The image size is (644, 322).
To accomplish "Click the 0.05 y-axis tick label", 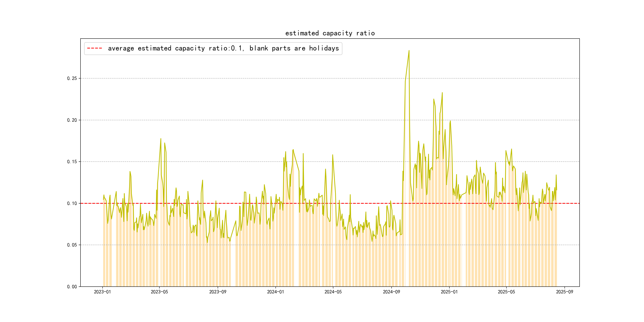I will 72,245.
